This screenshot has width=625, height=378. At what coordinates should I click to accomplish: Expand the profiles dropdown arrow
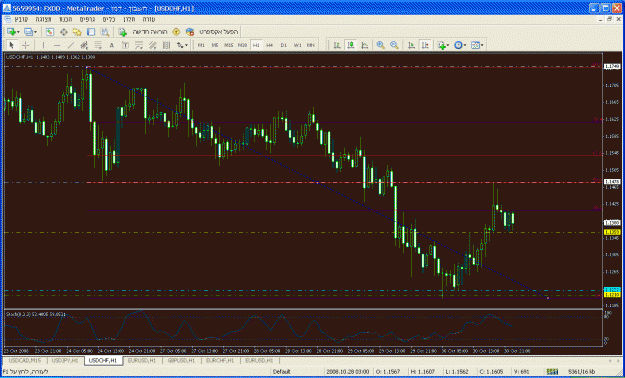35,32
